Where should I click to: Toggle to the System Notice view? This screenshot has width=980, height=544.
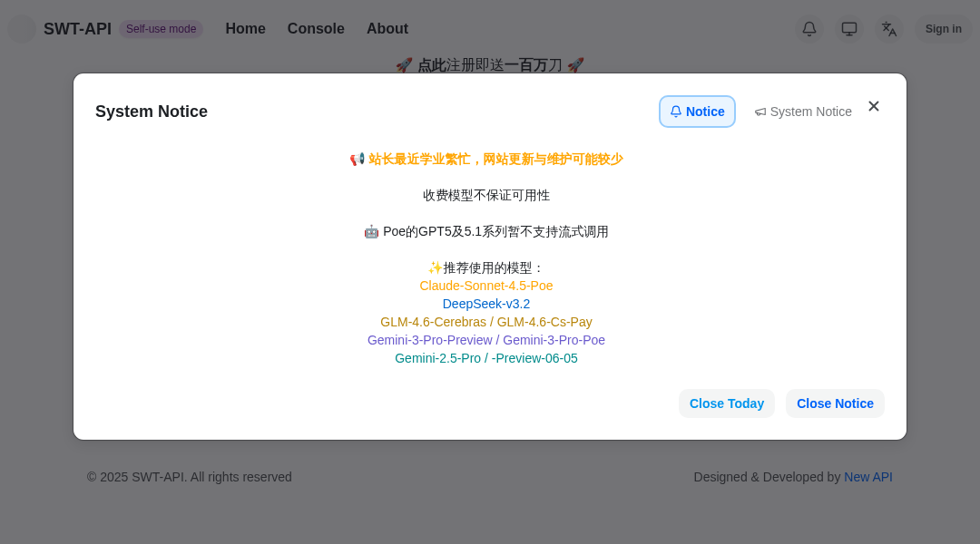click(x=803, y=111)
